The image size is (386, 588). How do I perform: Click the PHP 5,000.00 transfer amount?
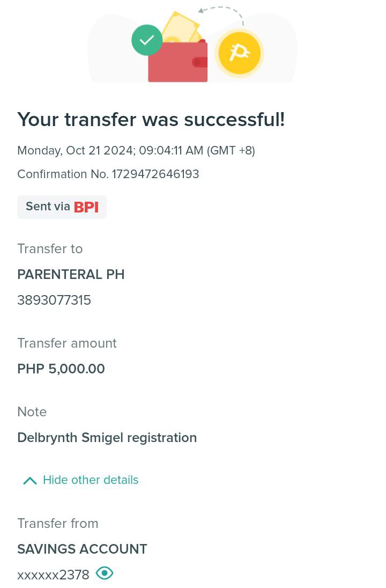point(61,369)
